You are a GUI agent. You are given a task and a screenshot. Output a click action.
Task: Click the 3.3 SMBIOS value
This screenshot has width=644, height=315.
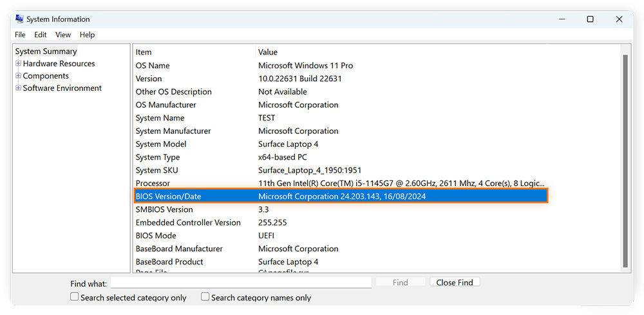(x=263, y=210)
